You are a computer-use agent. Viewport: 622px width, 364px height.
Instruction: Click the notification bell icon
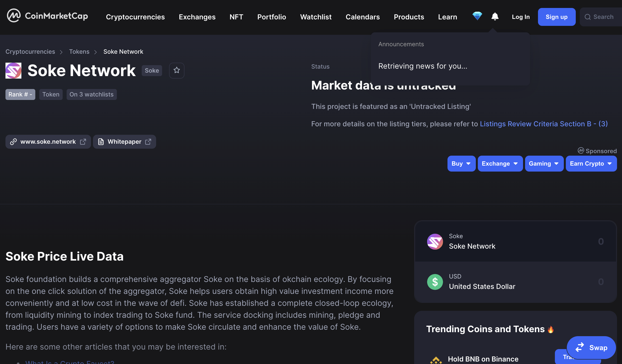click(x=495, y=16)
